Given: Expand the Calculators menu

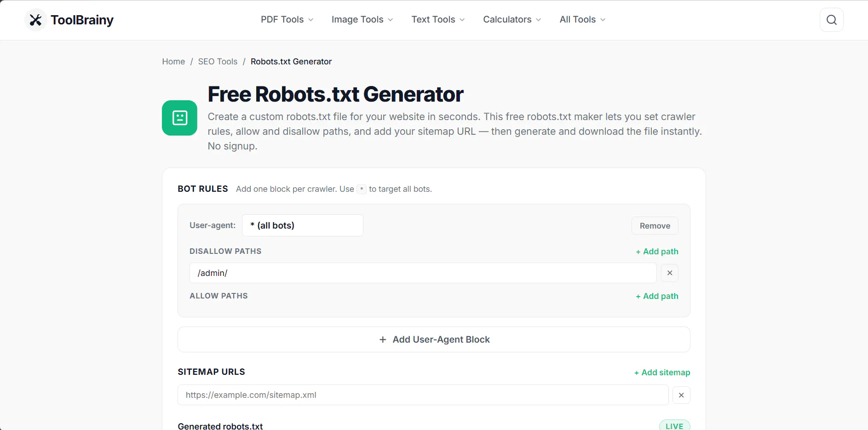Looking at the screenshot, I should (x=512, y=19).
